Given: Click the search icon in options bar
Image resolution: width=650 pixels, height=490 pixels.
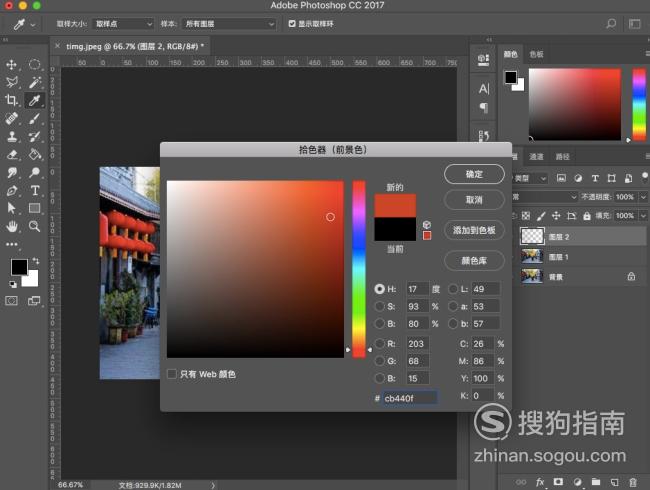Looking at the screenshot, I should click(611, 24).
